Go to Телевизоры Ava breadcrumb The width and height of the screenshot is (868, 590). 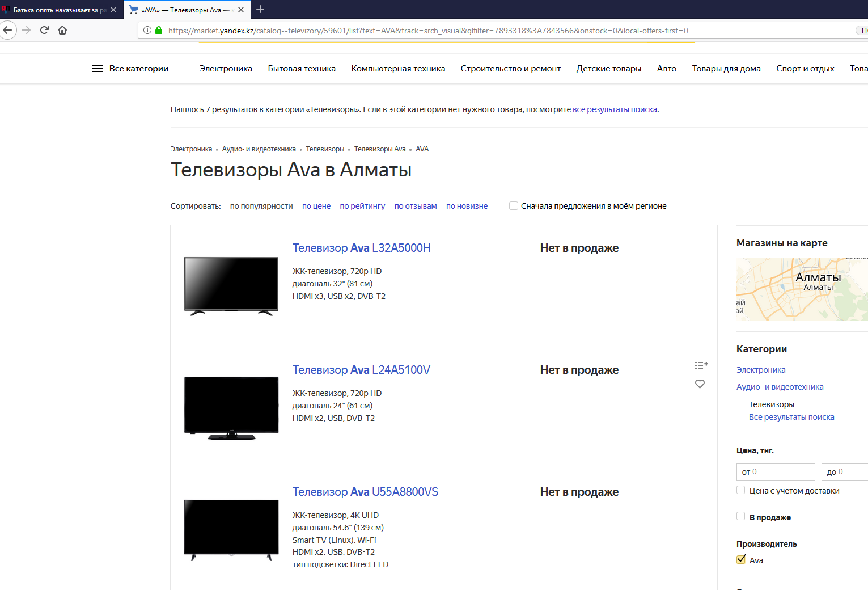click(x=380, y=149)
